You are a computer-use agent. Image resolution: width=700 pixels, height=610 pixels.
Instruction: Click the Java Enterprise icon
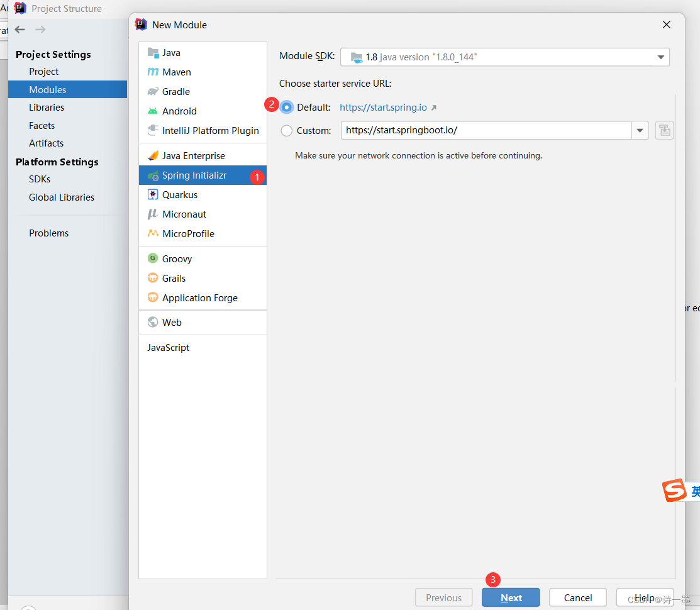(x=153, y=155)
